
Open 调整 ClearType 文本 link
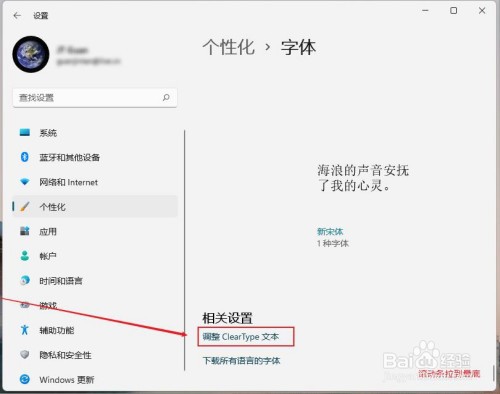click(241, 337)
